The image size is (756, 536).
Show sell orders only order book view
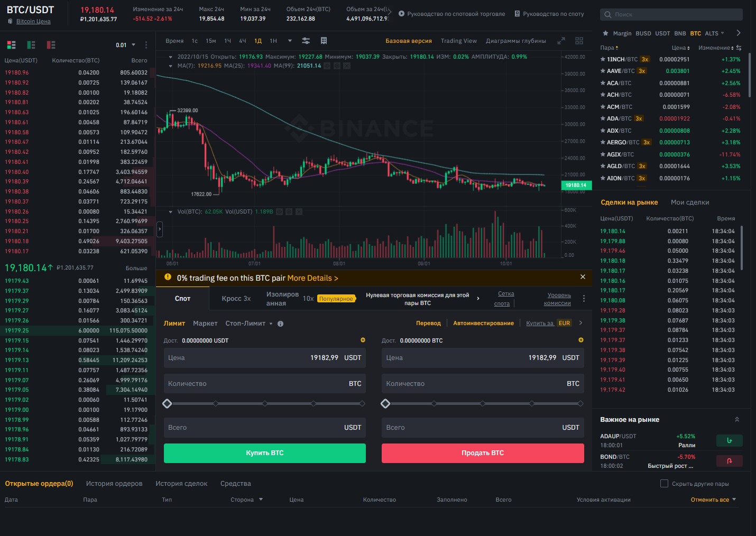(51, 45)
